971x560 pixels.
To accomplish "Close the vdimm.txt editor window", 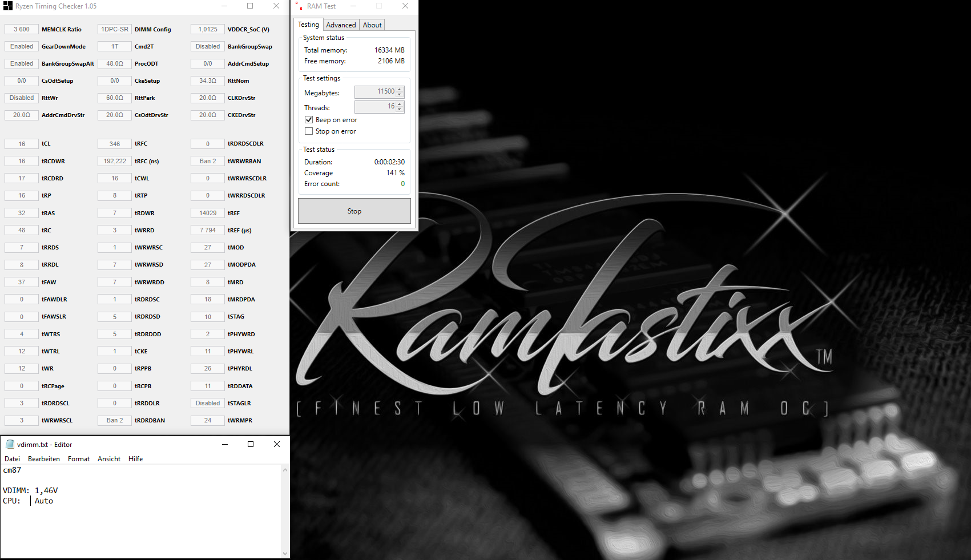I will [277, 444].
